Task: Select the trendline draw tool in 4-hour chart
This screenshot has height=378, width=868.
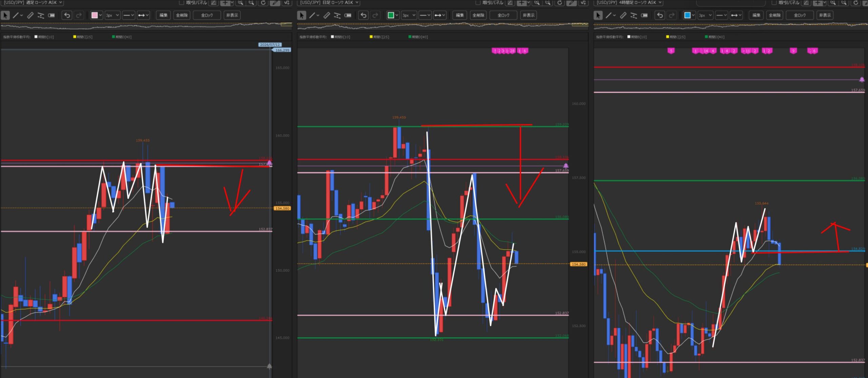Action: (x=609, y=15)
